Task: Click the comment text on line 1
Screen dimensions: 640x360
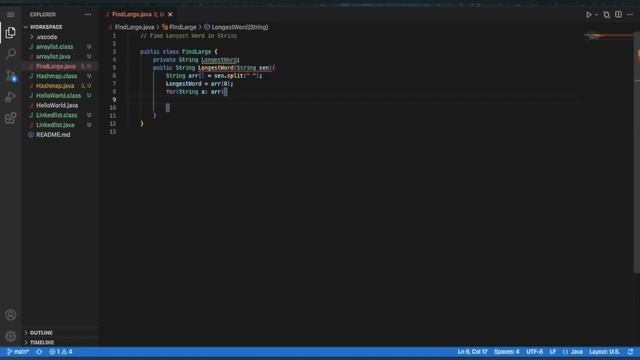Action: (x=188, y=36)
